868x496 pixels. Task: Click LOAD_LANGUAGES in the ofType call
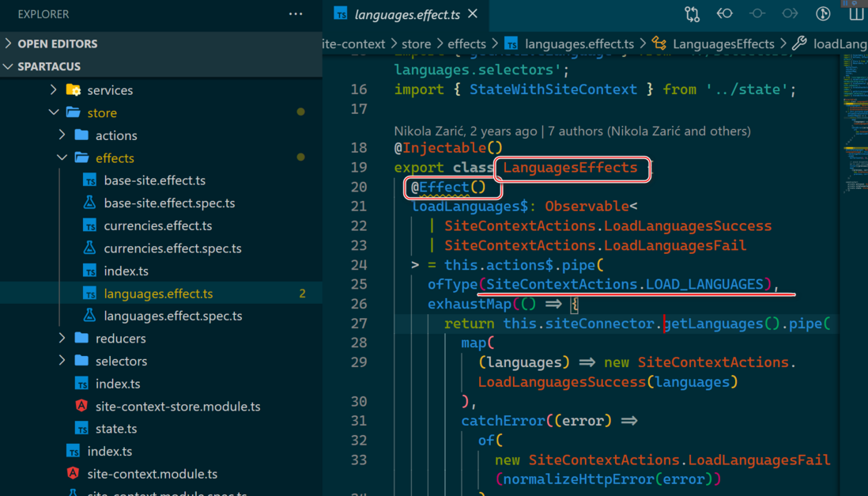coord(704,284)
